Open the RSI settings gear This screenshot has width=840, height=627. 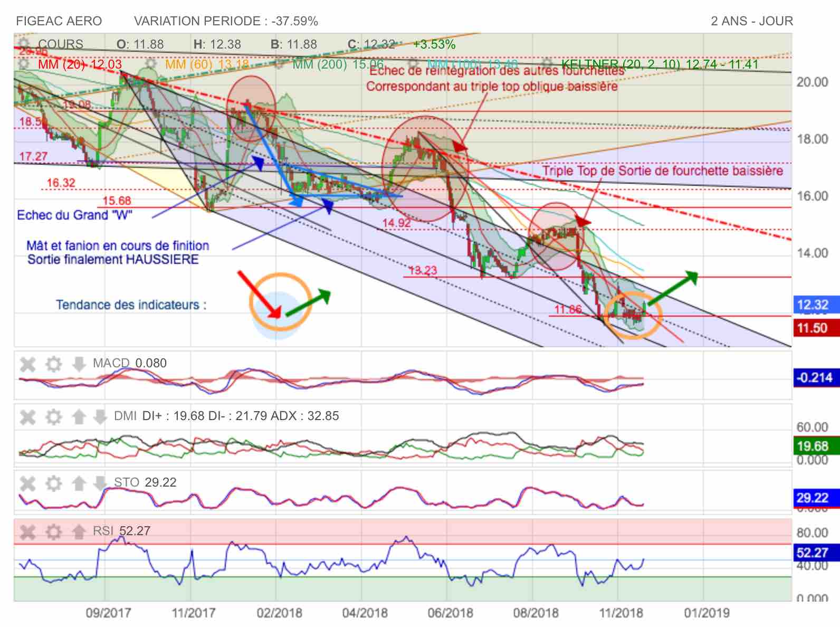53,531
